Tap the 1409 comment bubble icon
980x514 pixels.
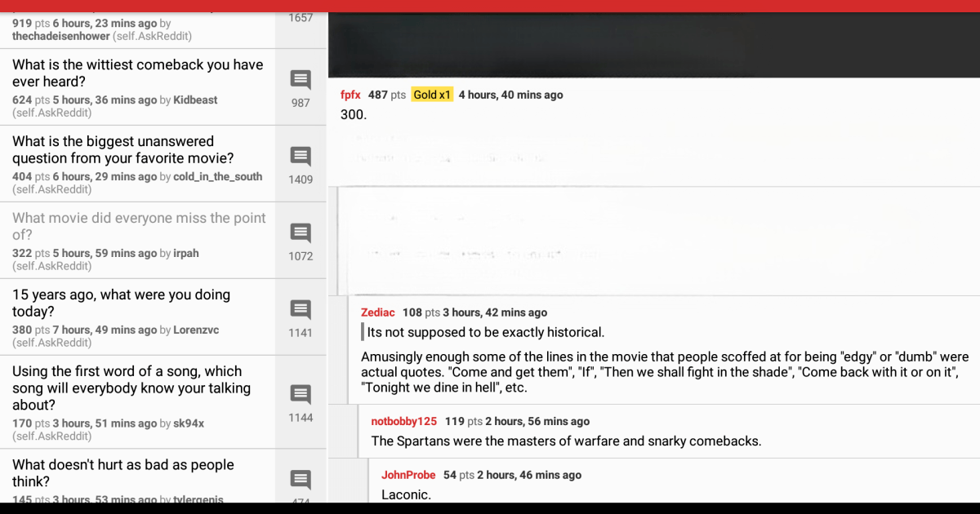[x=300, y=156]
